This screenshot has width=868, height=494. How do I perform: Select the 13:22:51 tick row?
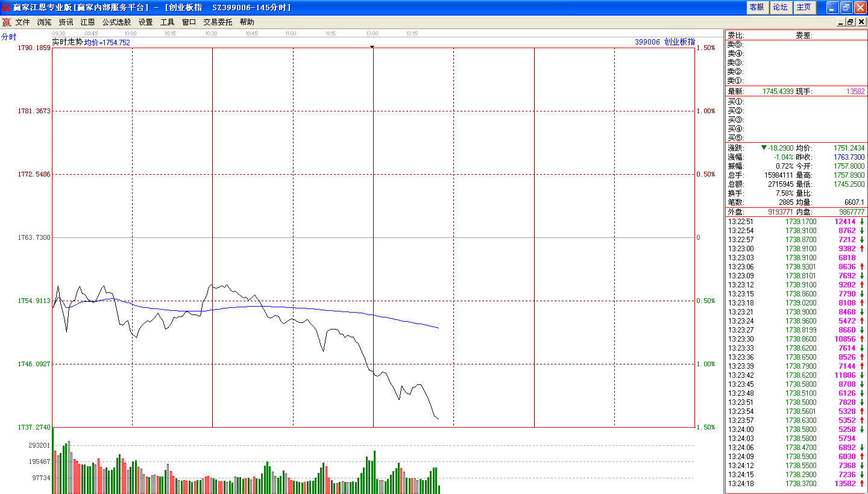796,222
